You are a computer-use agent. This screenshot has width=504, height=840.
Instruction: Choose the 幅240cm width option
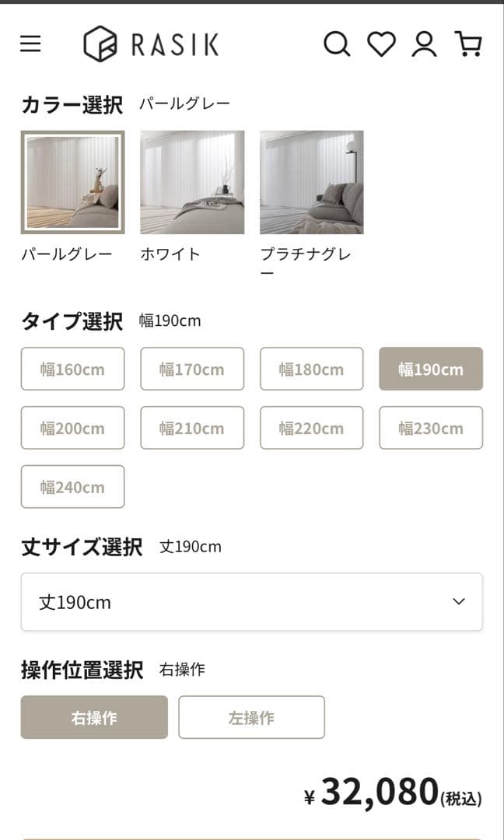click(72, 487)
